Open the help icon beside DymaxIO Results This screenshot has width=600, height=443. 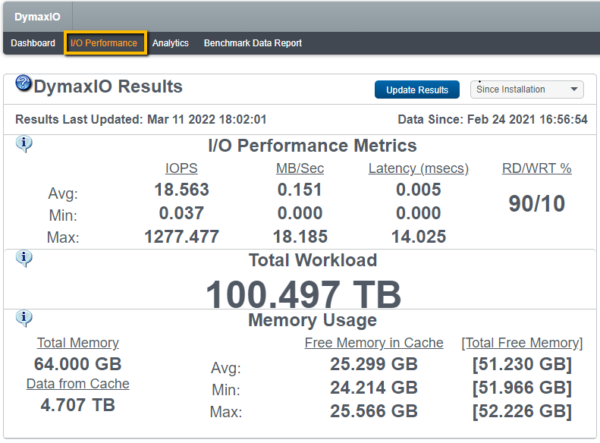24,84
